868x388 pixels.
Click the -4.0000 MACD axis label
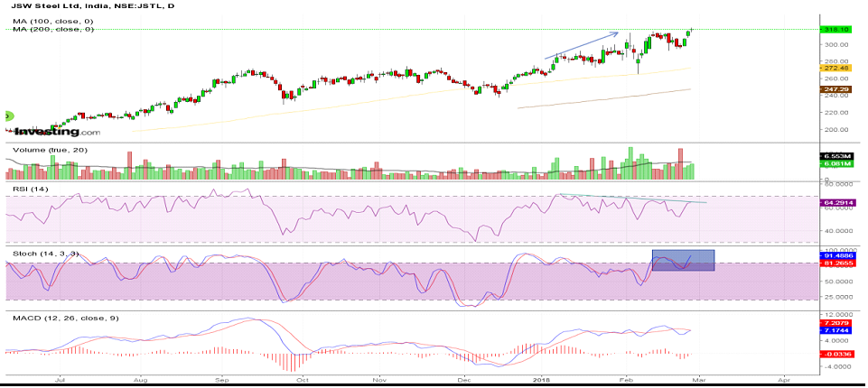pyautogui.click(x=835, y=366)
